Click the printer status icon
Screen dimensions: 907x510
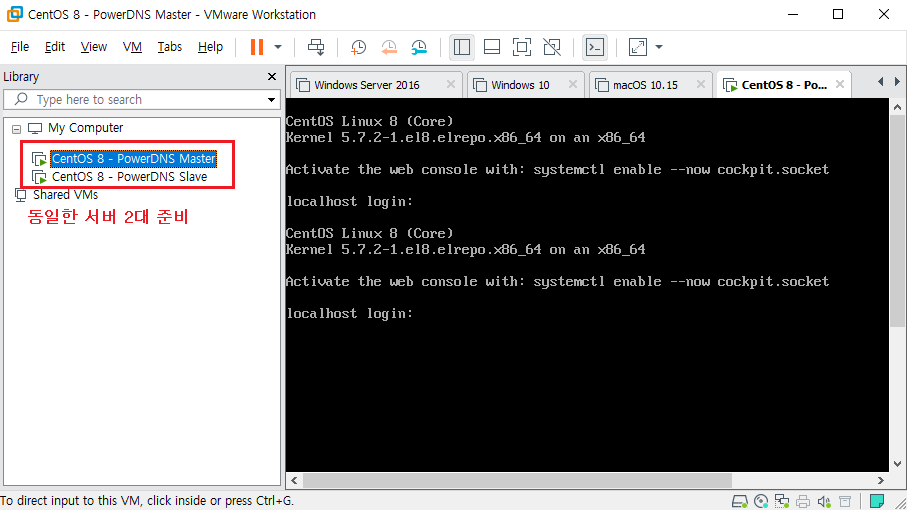click(x=803, y=501)
